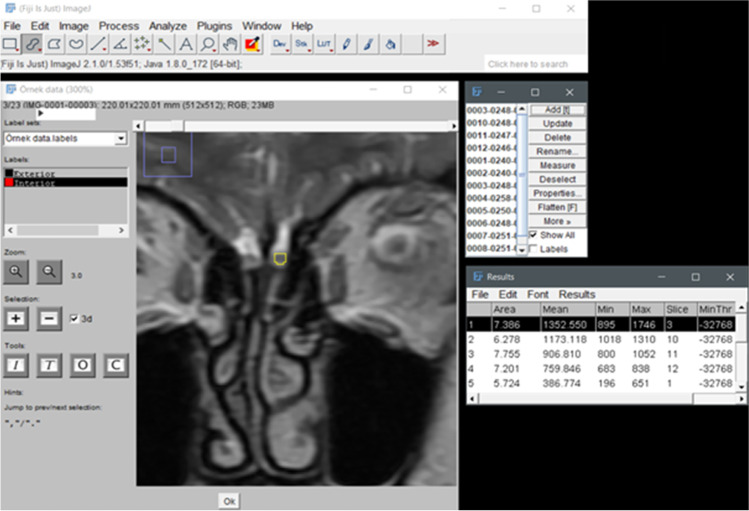Select the Angle tool
749x511 pixels.
120,44
